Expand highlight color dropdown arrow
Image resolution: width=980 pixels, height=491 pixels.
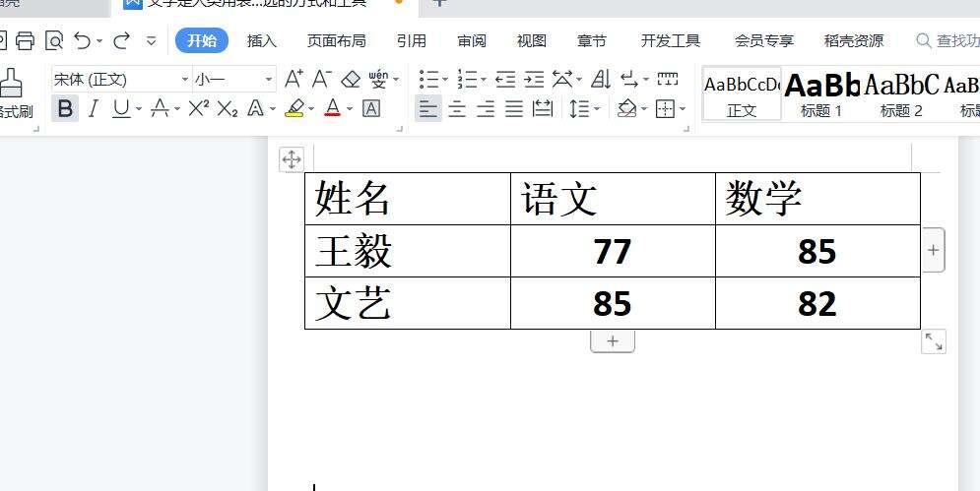pyautogui.click(x=310, y=109)
